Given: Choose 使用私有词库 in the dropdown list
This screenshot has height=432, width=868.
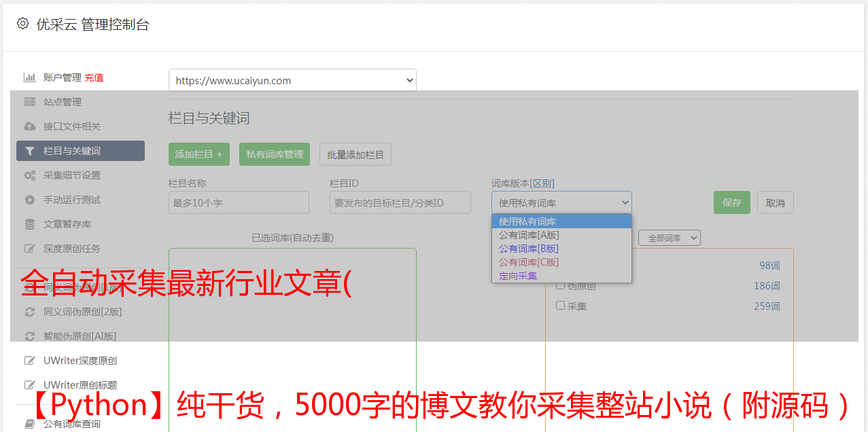Looking at the screenshot, I should 561,221.
